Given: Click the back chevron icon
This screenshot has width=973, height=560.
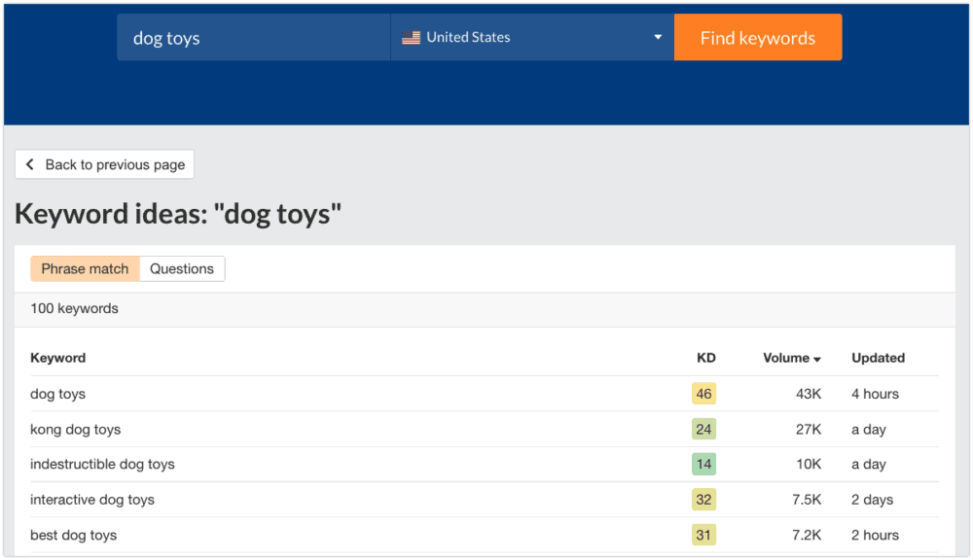Looking at the screenshot, I should (30, 164).
